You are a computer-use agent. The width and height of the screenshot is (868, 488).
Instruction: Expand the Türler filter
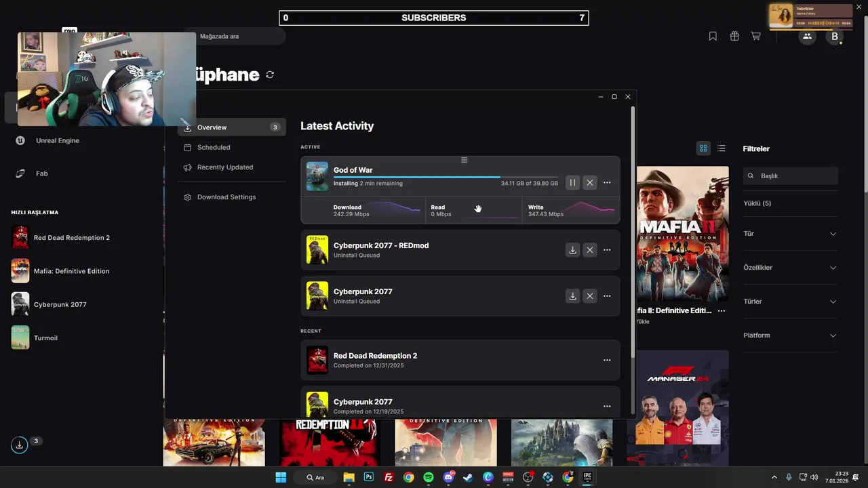pyautogui.click(x=791, y=302)
